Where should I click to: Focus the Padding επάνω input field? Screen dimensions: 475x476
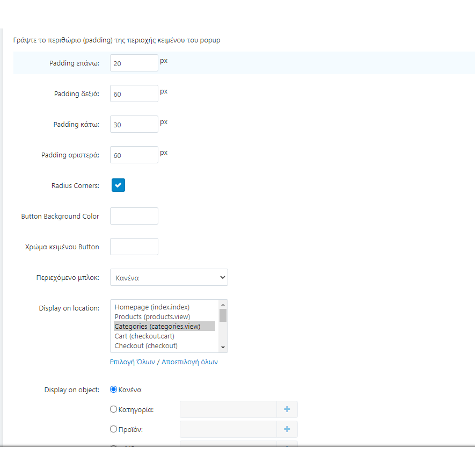tap(134, 63)
